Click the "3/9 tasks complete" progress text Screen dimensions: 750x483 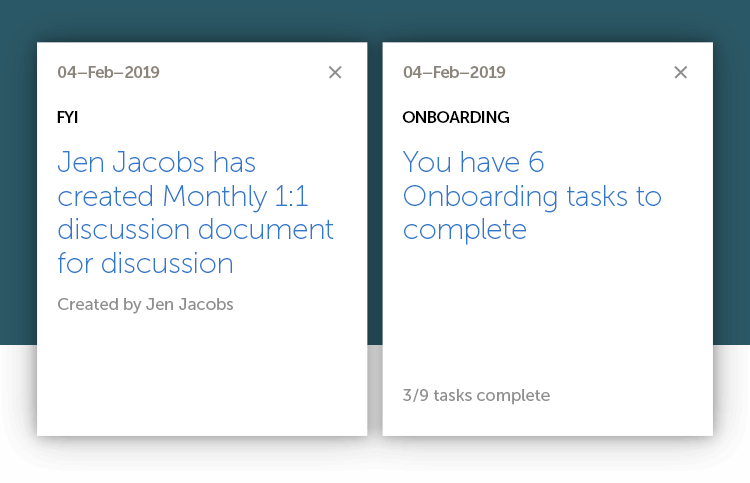[x=476, y=395]
